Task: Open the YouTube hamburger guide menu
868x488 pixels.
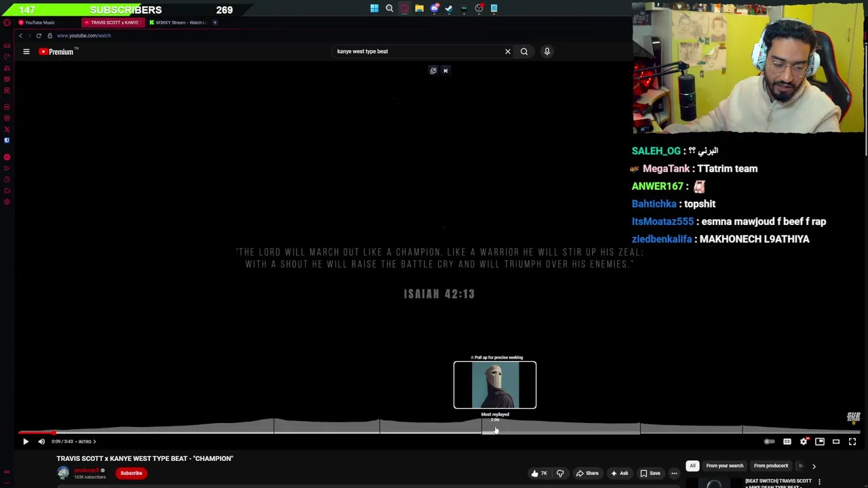Action: 26,52
